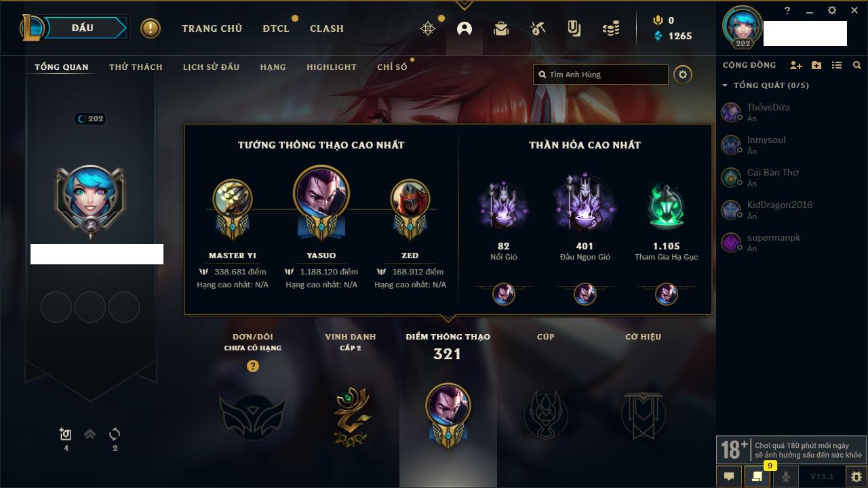Click the Profile icon in top navigation
868x488 pixels.
(x=465, y=28)
